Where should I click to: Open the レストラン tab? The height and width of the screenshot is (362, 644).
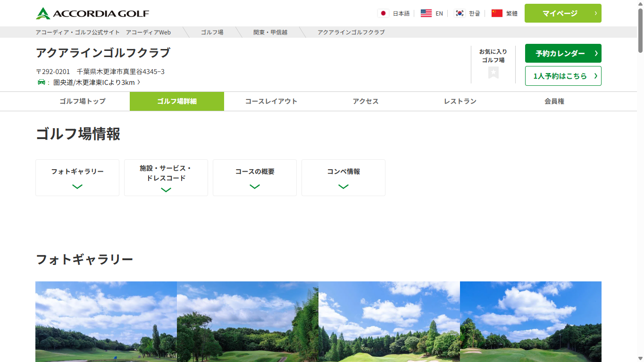[x=460, y=101]
